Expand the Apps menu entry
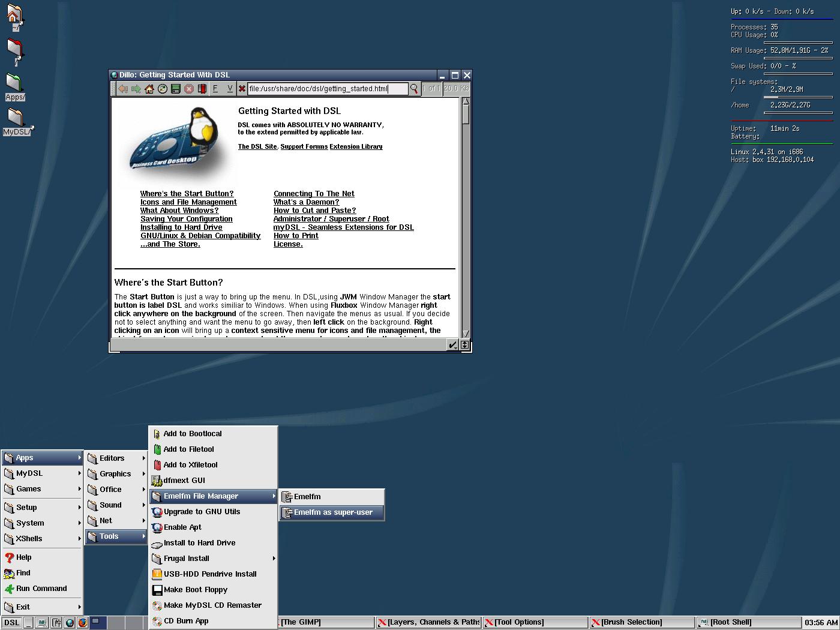Image resolution: width=840 pixels, height=630 pixels. coord(42,458)
